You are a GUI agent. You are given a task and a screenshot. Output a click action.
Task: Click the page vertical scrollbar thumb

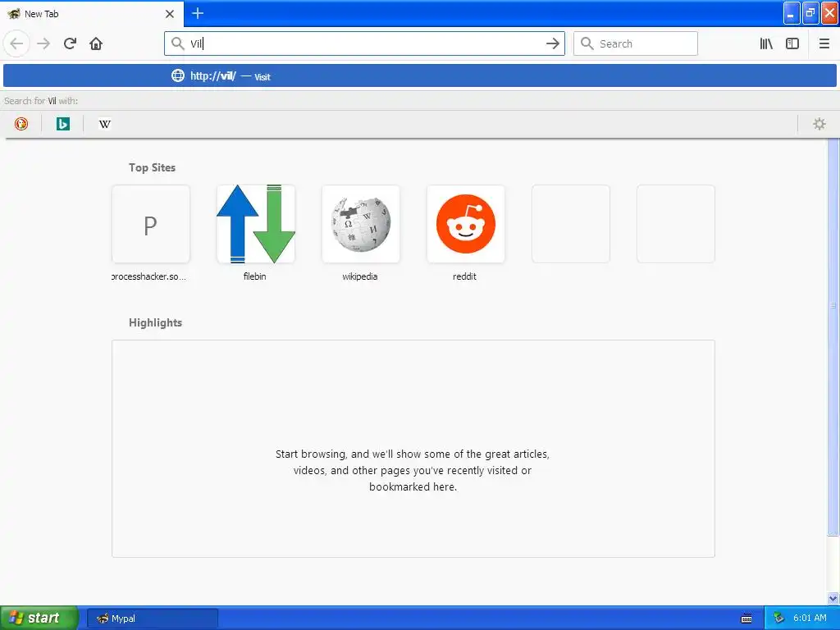(x=833, y=337)
